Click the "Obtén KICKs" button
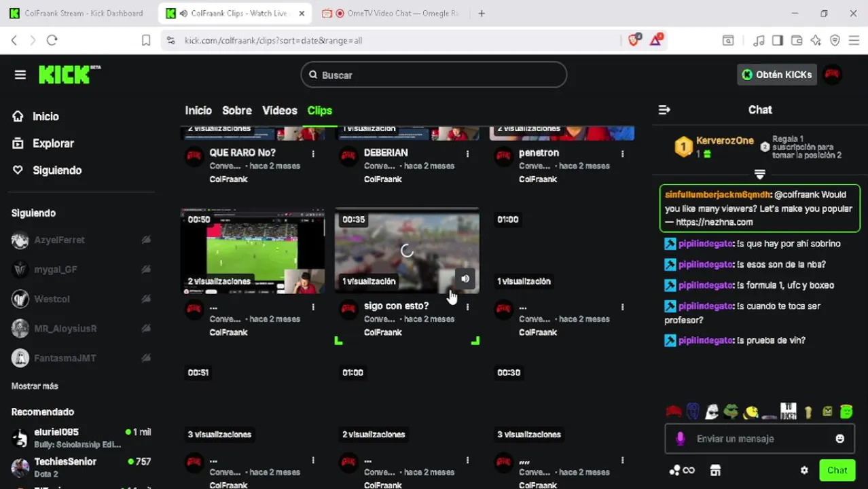Viewport: 868px width, 489px height. [x=776, y=75]
